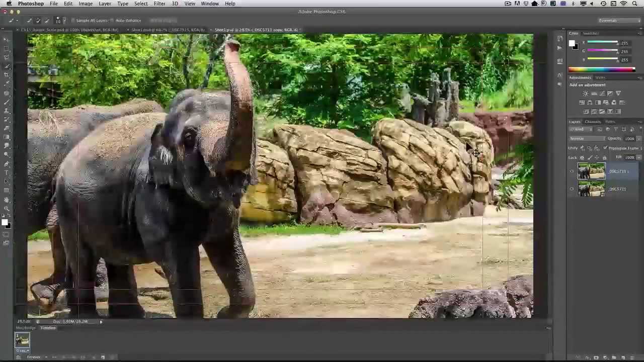Click the Color panel foreground swatch
Image resolution: width=644 pixels, height=362 pixels.
(572, 43)
